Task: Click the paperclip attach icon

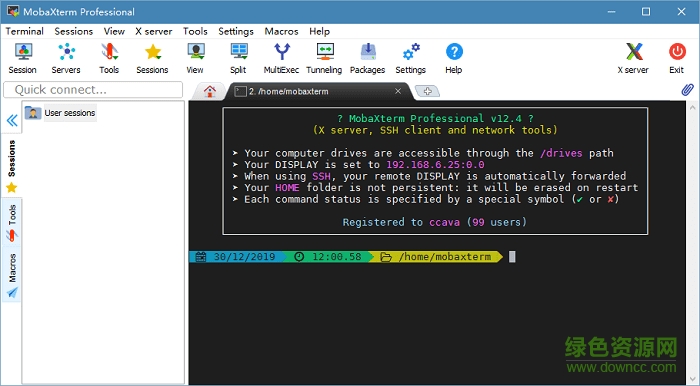Action: (x=688, y=90)
